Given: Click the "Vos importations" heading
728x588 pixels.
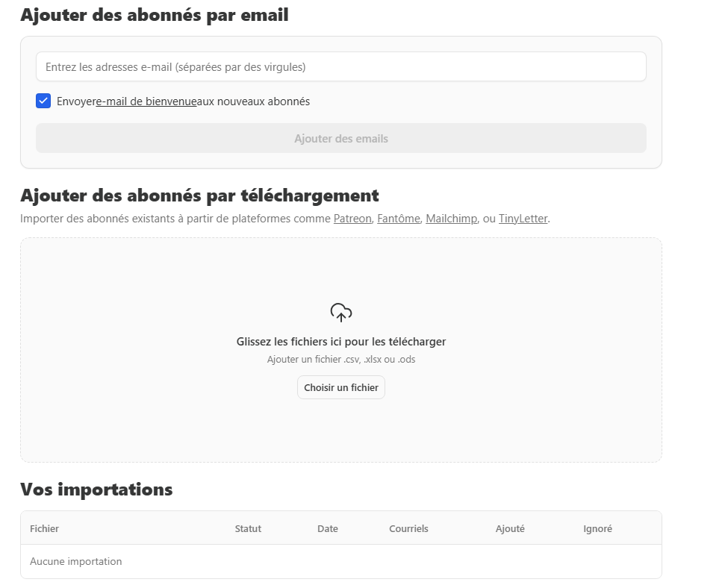Looking at the screenshot, I should click(x=96, y=490).
